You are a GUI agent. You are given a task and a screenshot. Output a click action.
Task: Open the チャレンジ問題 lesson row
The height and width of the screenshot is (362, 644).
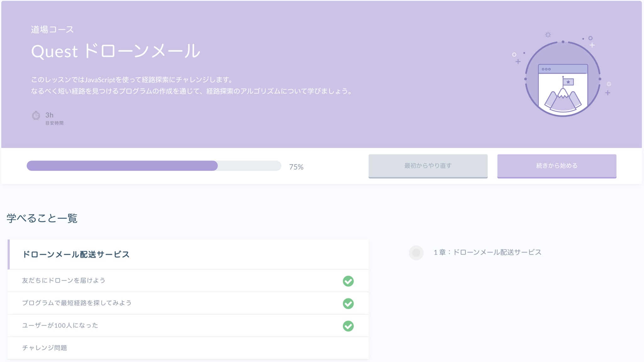coord(45,348)
